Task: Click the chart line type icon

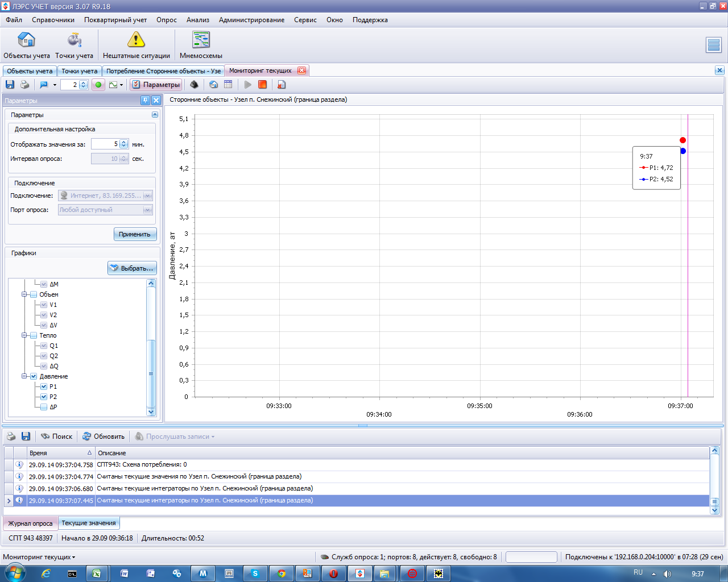Action: click(x=113, y=85)
